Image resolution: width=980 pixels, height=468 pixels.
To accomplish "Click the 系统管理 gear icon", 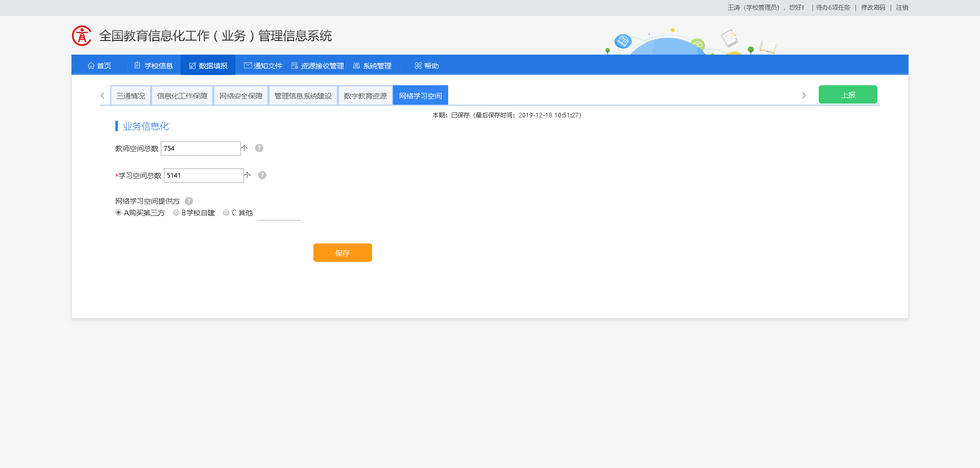I will [x=356, y=65].
